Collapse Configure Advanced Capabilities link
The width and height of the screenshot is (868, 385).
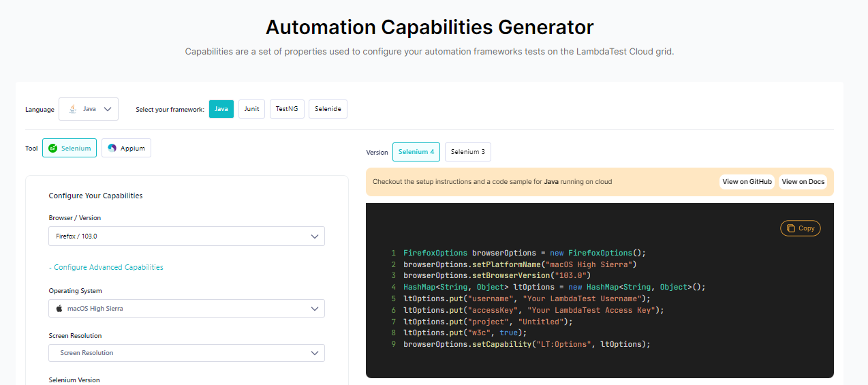pyautogui.click(x=106, y=267)
